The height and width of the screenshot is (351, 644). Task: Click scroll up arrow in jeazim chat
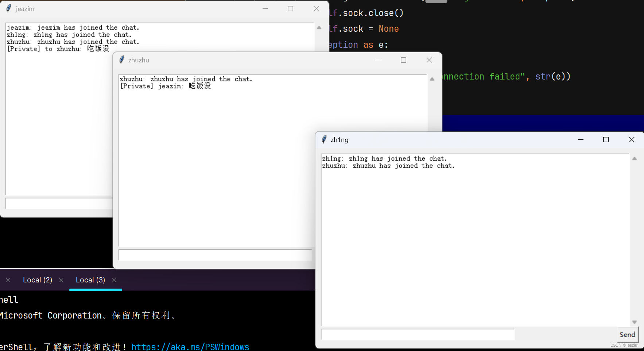click(319, 28)
